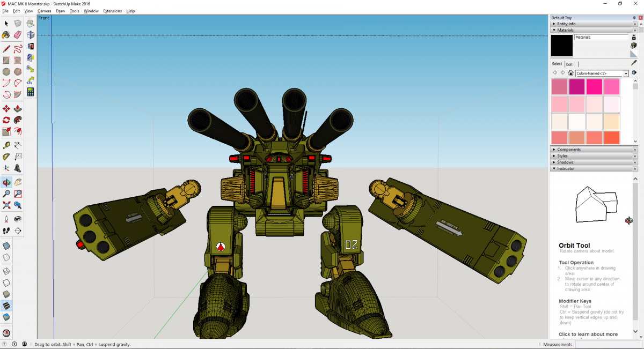Viewport: 644px width, 349px height.
Task: Open the Draw menu
Action: 61,11
